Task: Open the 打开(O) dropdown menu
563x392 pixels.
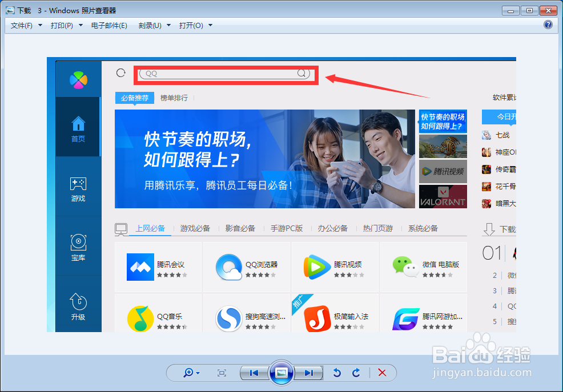Action: tap(196, 26)
